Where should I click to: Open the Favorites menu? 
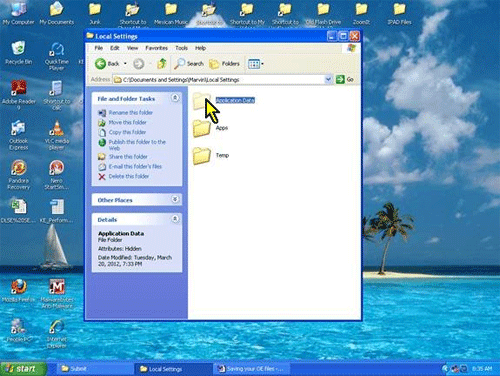coord(156,48)
